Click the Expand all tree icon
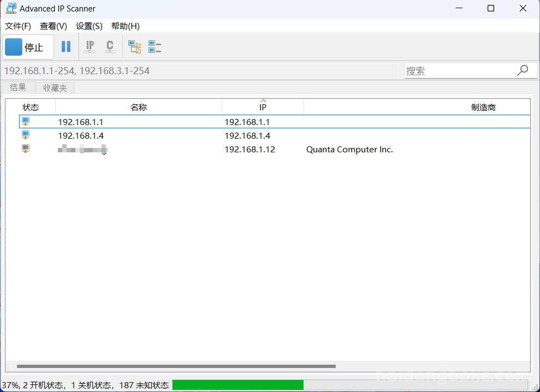Screen dimensions: 540x392 pyautogui.click(x=135, y=46)
